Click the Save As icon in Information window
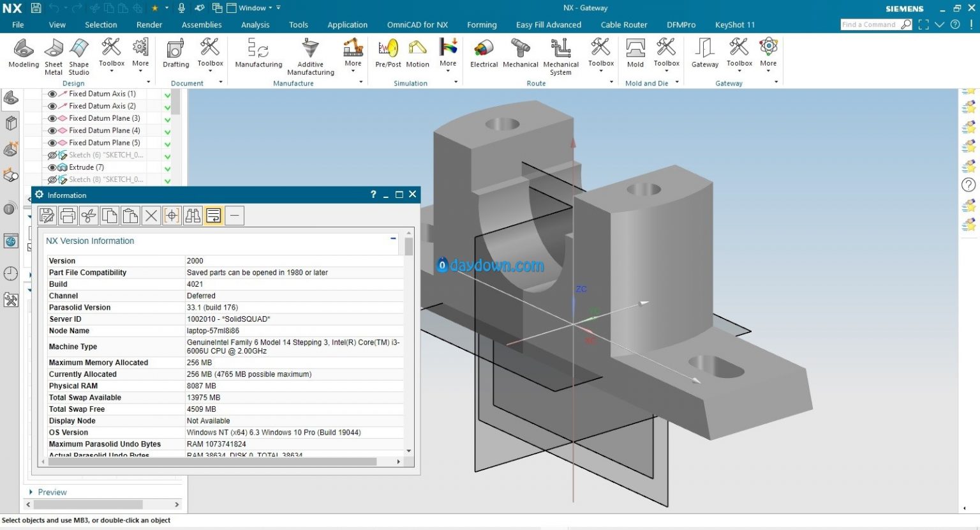Screen dimensions: 980x530 [47, 216]
